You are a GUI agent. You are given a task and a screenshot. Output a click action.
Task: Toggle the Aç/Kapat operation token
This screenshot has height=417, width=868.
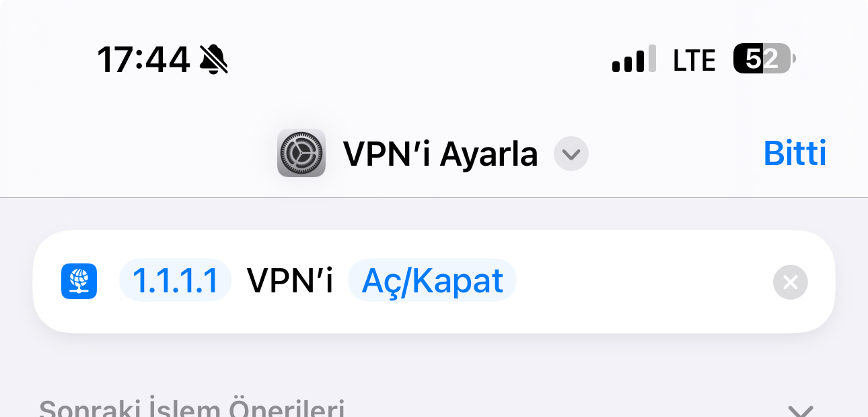(x=432, y=281)
